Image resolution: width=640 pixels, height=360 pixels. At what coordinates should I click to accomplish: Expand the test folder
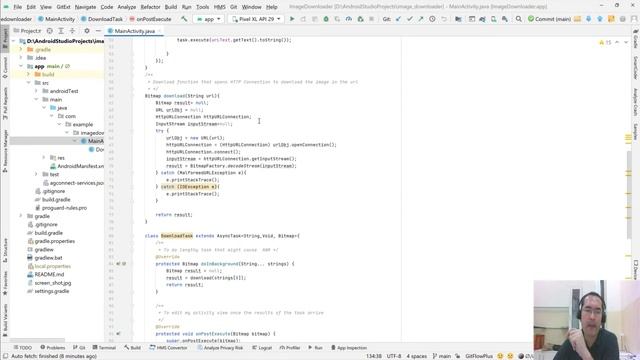pyautogui.click(x=36, y=174)
